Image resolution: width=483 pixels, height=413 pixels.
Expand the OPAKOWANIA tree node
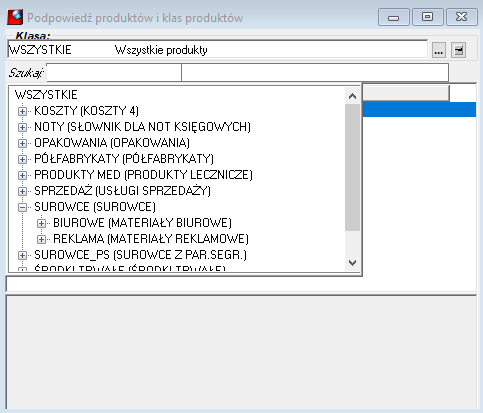(22, 143)
